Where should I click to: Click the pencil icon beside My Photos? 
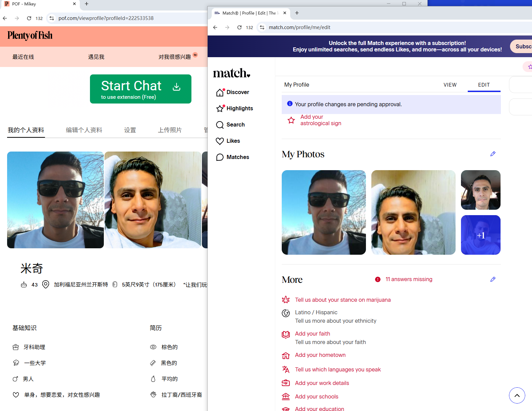click(493, 154)
